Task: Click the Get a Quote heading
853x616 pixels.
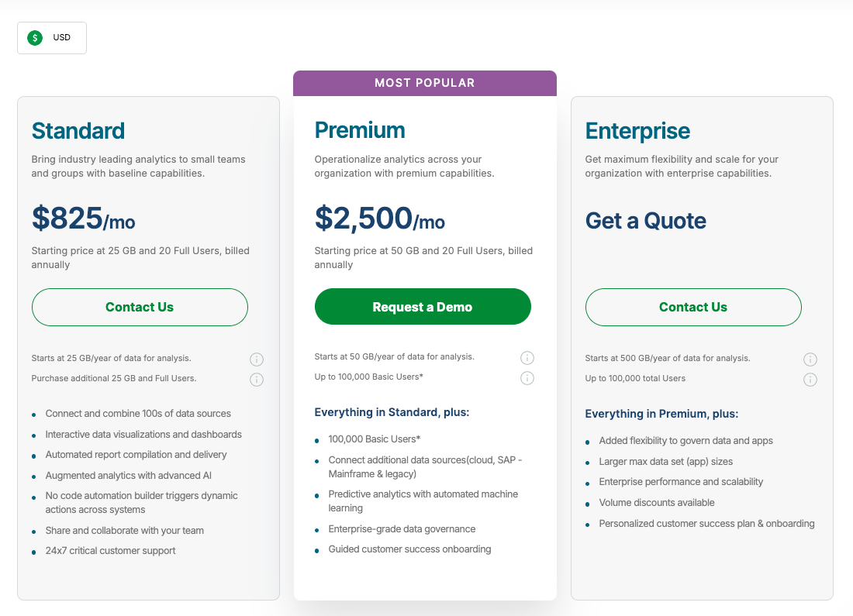Action: pos(645,220)
